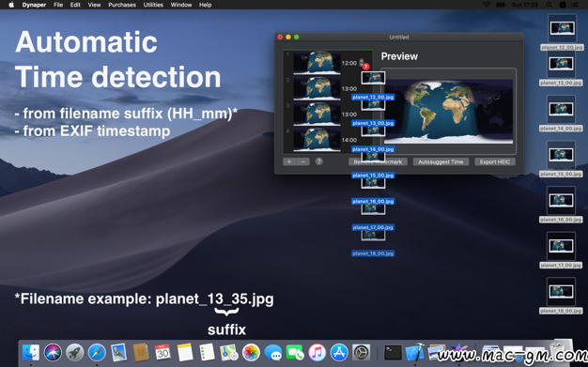Open Xcode hammer icon in Dock

click(x=415, y=352)
